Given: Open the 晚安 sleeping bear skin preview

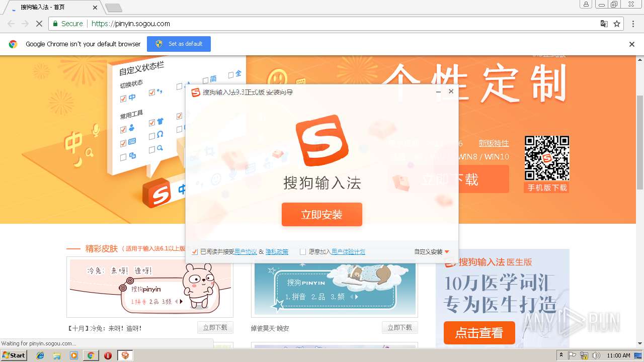Looking at the screenshot, I should click(335, 287).
